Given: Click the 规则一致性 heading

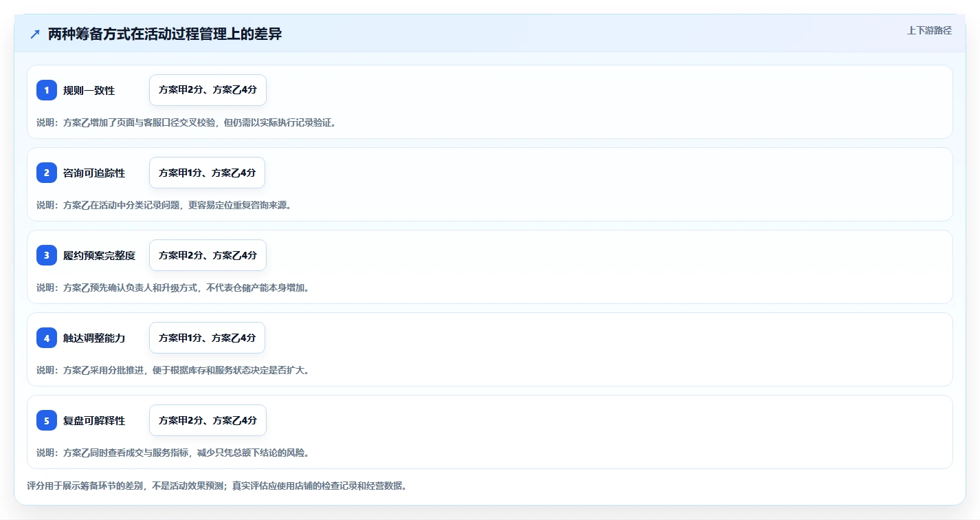Looking at the screenshot, I should pyautogui.click(x=89, y=90).
